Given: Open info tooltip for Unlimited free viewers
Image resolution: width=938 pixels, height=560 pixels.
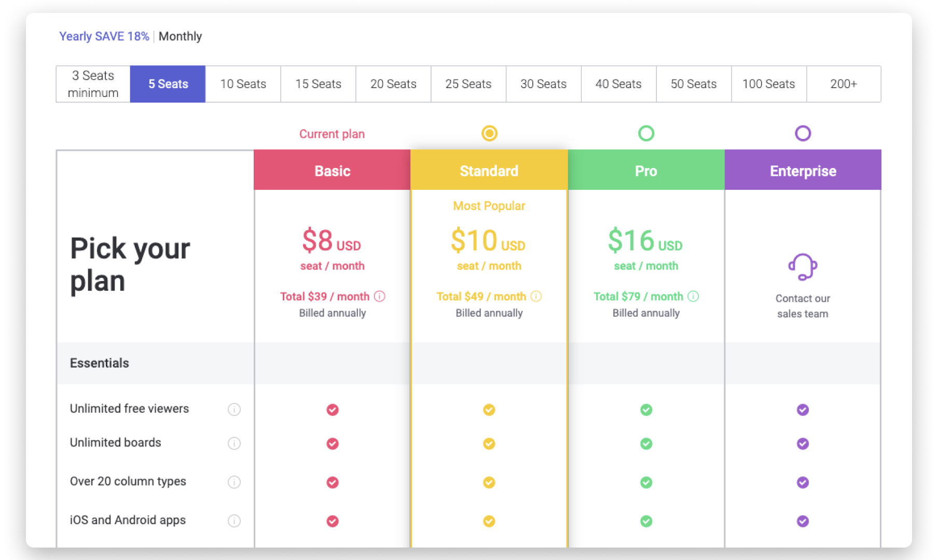Looking at the screenshot, I should (x=234, y=410).
